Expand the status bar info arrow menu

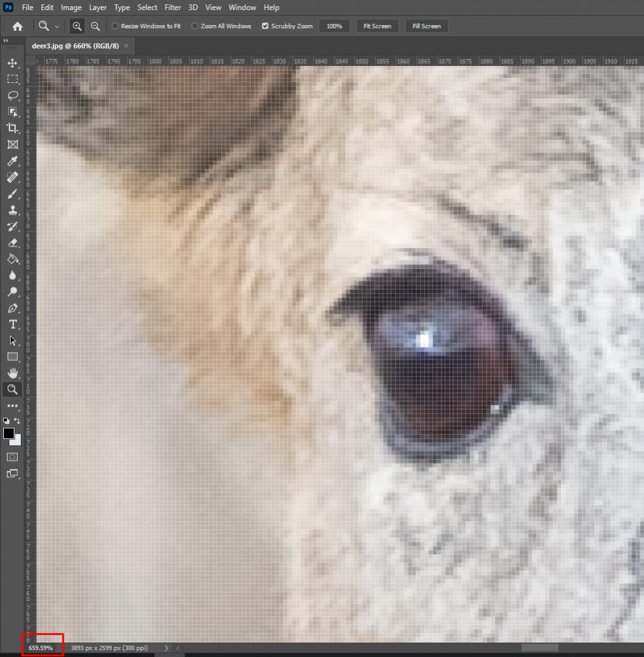click(166, 648)
